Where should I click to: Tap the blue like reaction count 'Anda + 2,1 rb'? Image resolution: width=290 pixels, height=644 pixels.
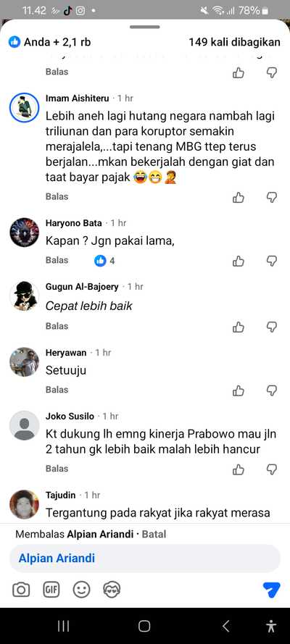(x=50, y=42)
